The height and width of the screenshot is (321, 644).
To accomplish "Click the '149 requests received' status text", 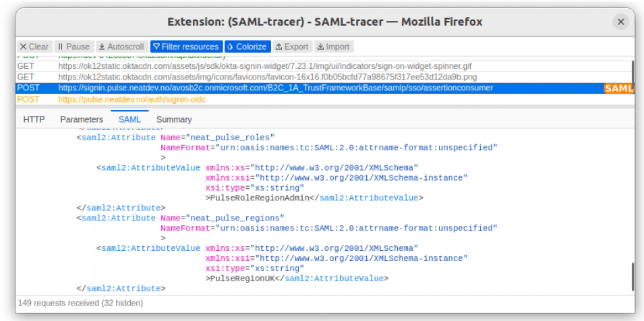I will click(x=80, y=303).
